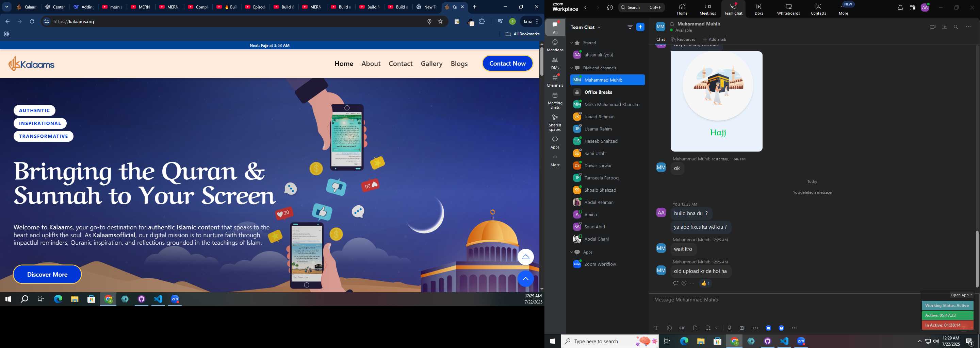Open the chat header more options menu
This screenshot has width=980, height=348.
pyautogui.click(x=968, y=27)
